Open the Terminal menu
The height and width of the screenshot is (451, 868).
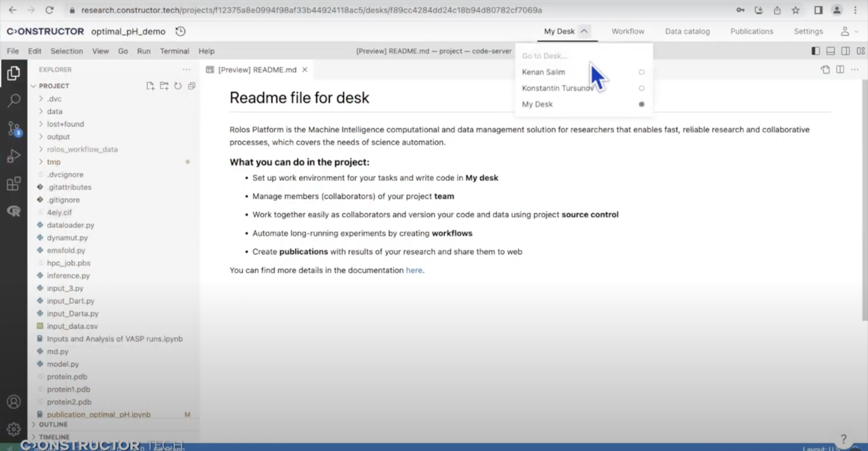[x=175, y=51]
